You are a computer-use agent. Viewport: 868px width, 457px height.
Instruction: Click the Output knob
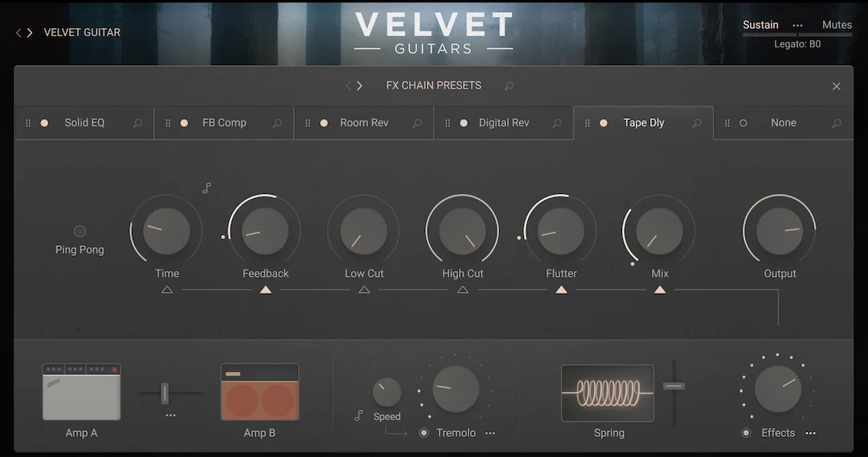780,231
